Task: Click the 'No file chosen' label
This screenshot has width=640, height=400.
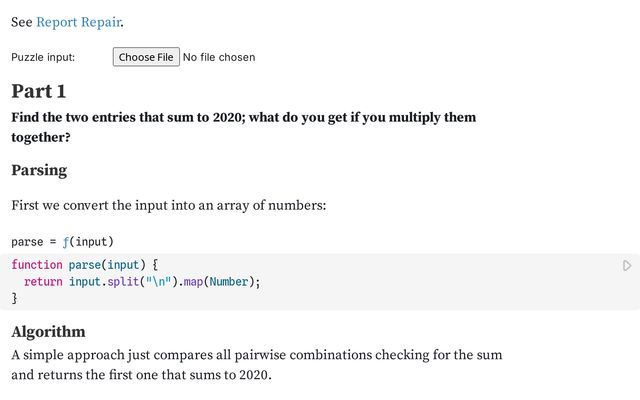Action: [x=219, y=57]
